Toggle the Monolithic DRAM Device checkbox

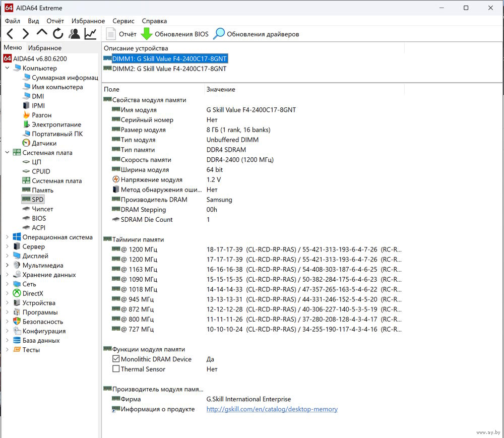pos(116,359)
